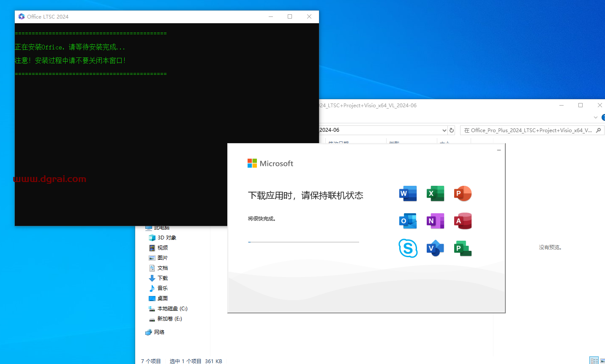Select the 3D 对象 folder icon in the sidebar

click(152, 238)
